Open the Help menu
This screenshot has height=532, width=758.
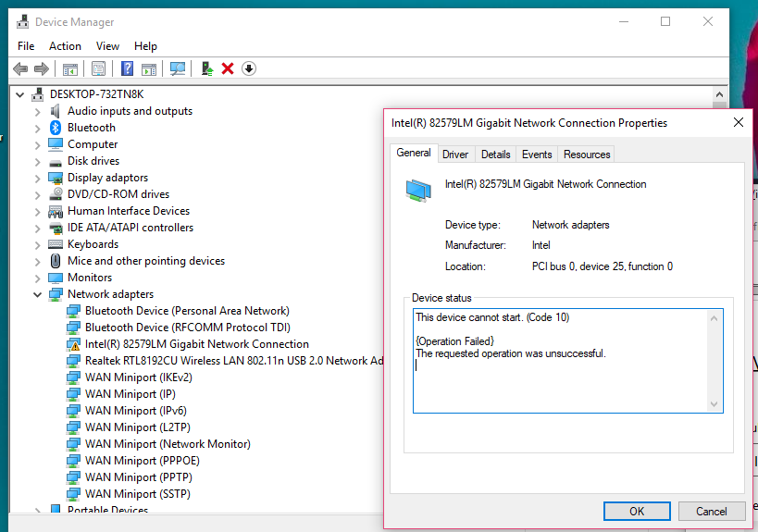pyautogui.click(x=145, y=46)
